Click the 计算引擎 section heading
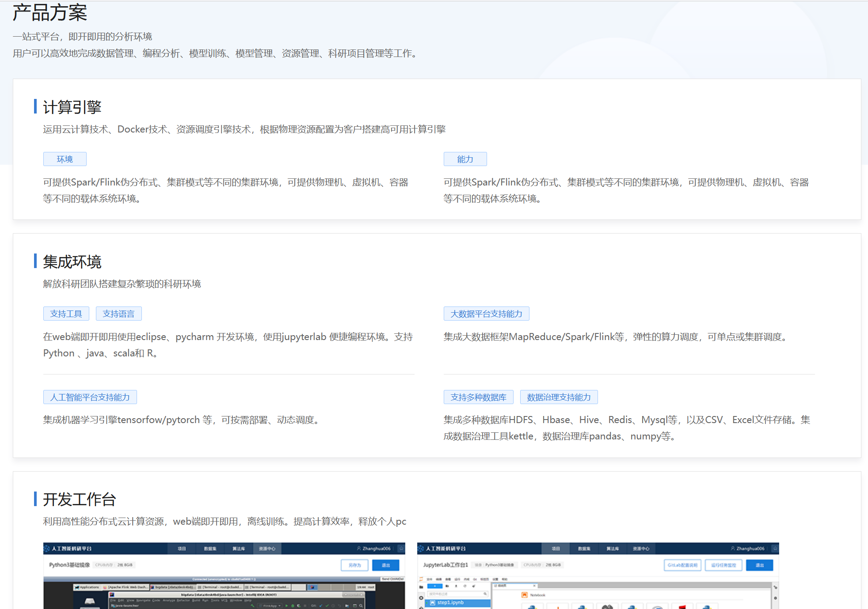Image resolution: width=868 pixels, height=609 pixels. [72, 107]
